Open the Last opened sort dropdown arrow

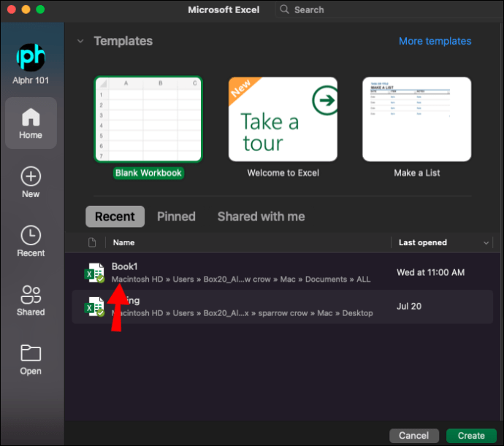coord(486,243)
